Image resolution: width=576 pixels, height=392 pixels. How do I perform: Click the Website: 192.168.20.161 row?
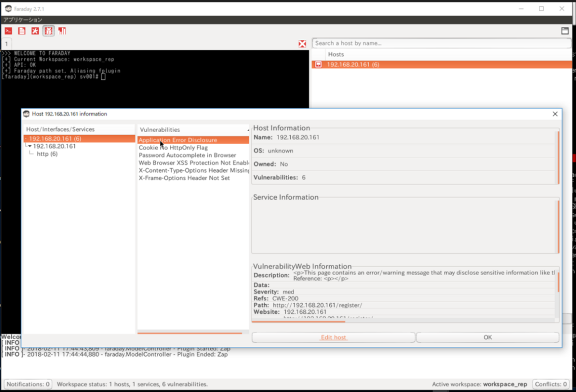(404, 312)
